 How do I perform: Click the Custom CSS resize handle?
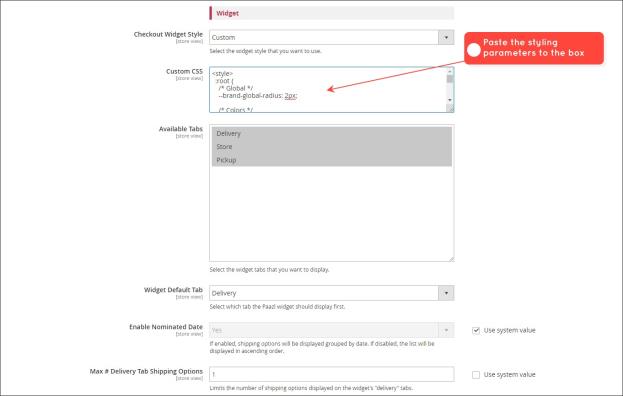(450, 108)
